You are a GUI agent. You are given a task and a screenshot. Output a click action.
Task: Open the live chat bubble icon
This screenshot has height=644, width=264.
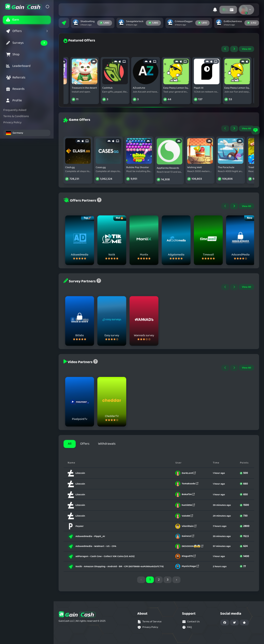(255, 130)
